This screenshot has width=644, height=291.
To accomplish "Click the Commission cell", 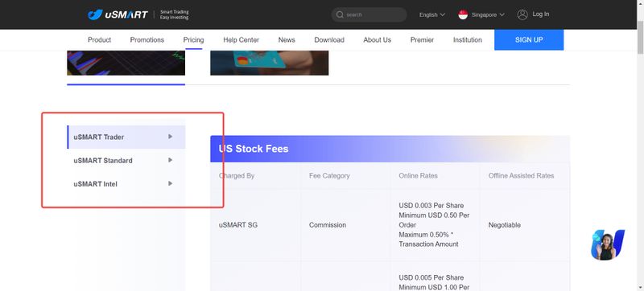I will click(328, 225).
